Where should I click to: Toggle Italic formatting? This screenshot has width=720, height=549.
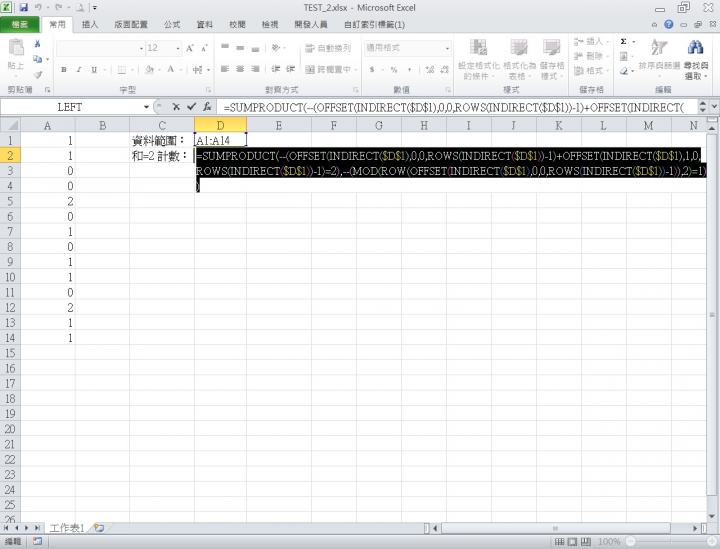[x=79, y=70]
